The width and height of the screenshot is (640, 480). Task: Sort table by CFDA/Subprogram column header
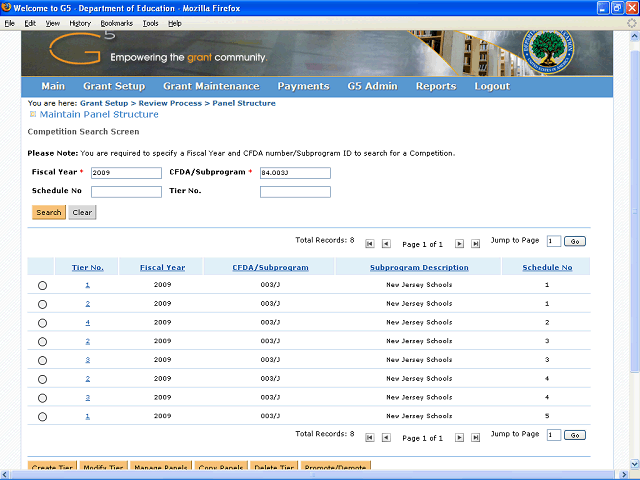(x=270, y=267)
